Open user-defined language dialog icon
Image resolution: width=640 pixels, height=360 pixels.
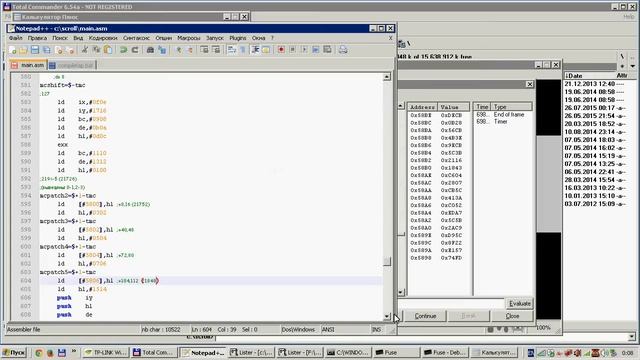tap(266, 50)
